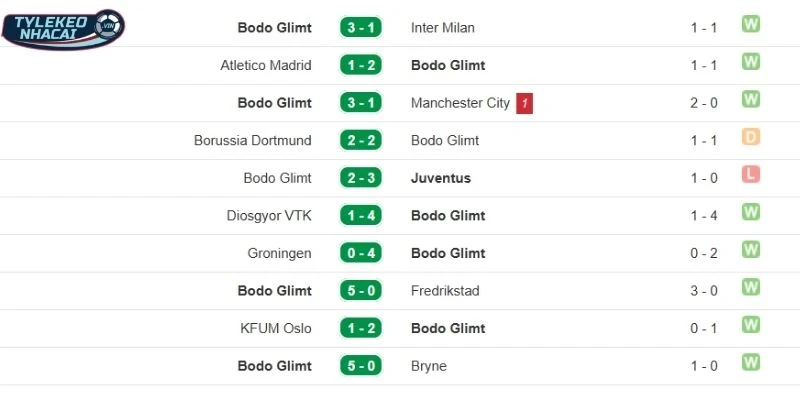Viewport: 800px width, 400px height.
Task: Open the Manchester City team link
Action: pyautogui.click(x=459, y=103)
